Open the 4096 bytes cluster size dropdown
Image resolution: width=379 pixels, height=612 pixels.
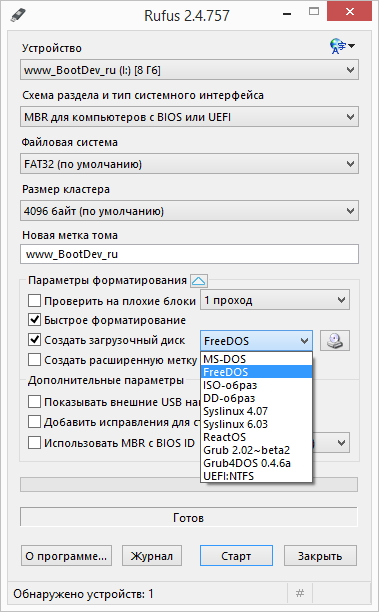click(189, 211)
